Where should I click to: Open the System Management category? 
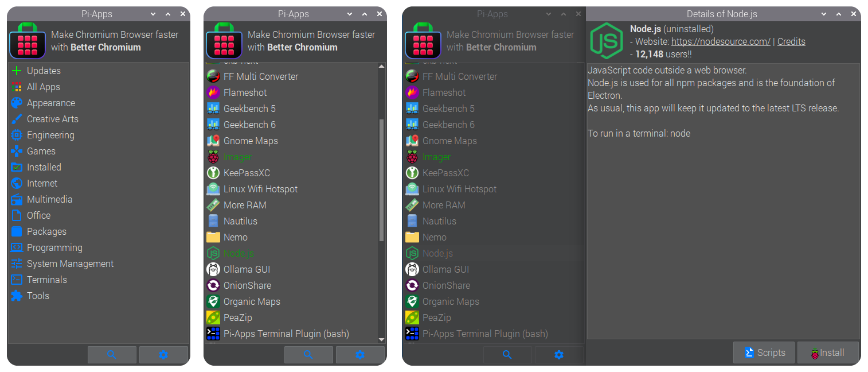point(99,263)
